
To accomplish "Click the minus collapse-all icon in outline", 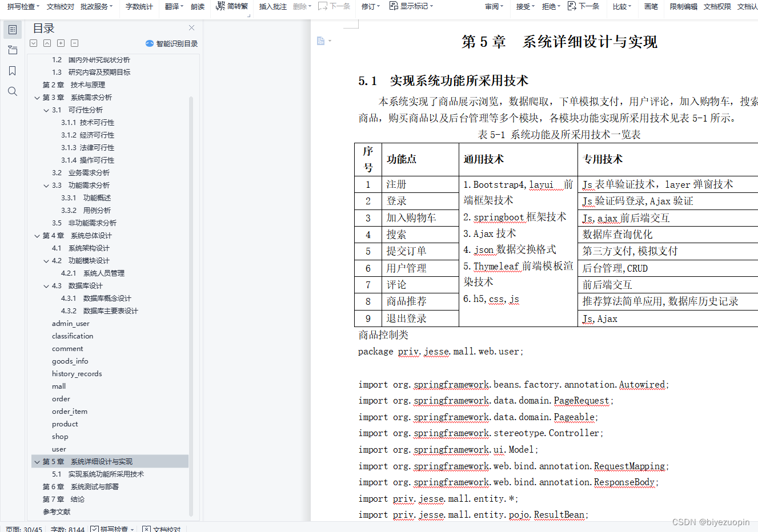I will coord(74,43).
